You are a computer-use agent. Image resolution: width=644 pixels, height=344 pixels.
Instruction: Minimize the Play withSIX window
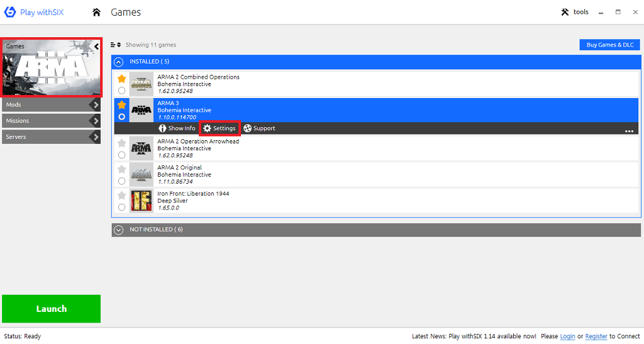coord(601,13)
